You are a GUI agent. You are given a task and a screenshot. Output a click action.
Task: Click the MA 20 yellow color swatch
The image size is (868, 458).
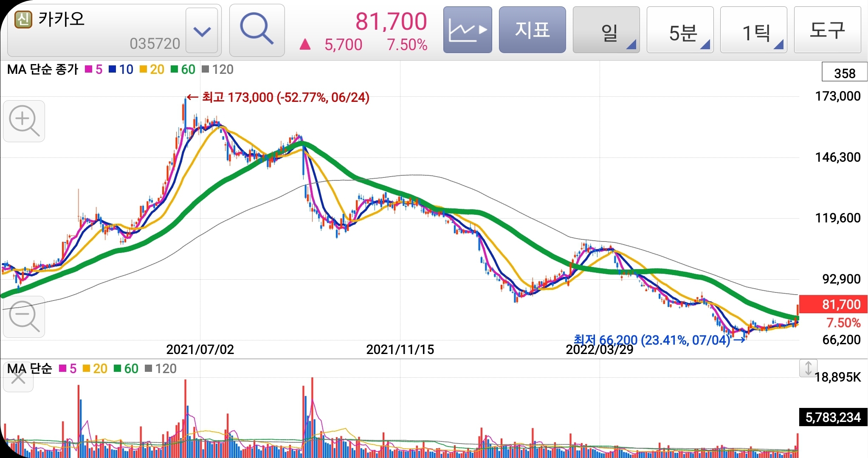(143, 69)
